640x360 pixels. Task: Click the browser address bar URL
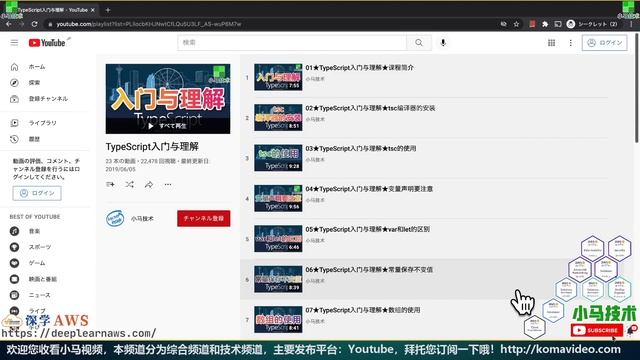click(x=149, y=24)
